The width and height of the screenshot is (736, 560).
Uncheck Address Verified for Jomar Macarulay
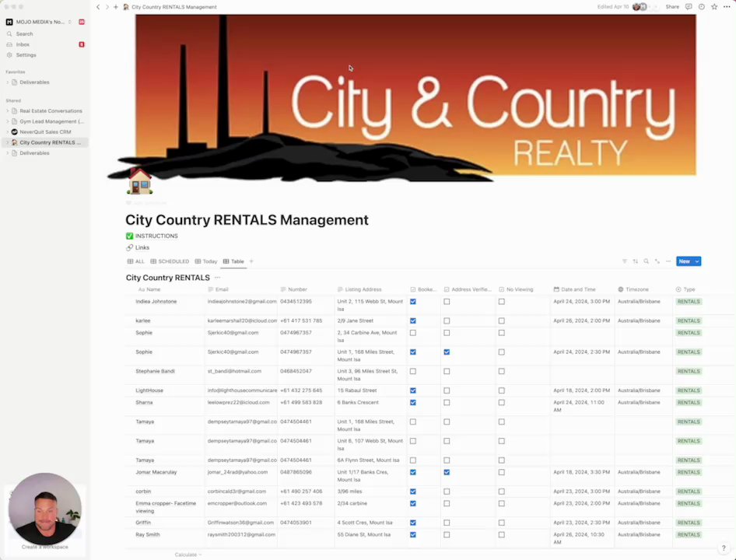tap(447, 472)
